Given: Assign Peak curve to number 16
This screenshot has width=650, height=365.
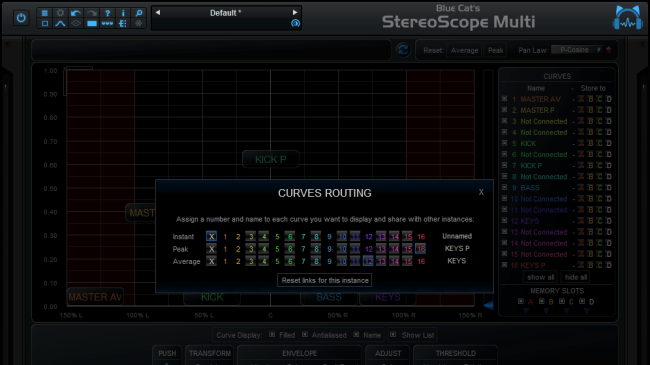Looking at the screenshot, I should pos(421,249).
